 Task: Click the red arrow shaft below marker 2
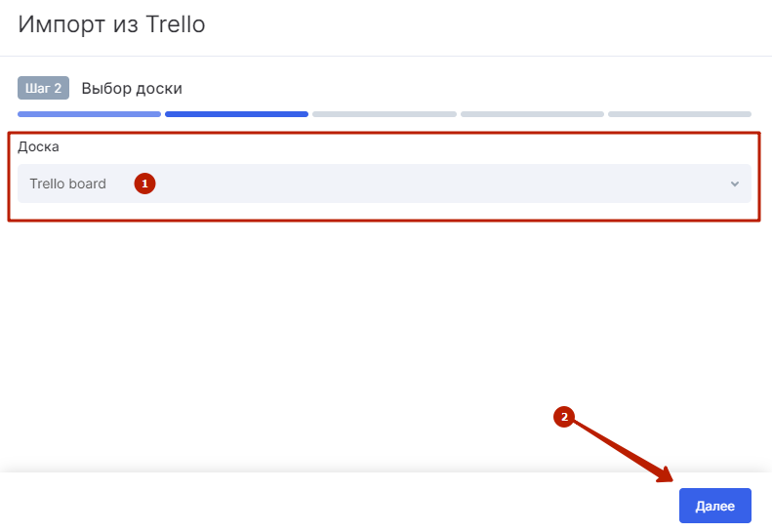pyautogui.click(x=616, y=447)
